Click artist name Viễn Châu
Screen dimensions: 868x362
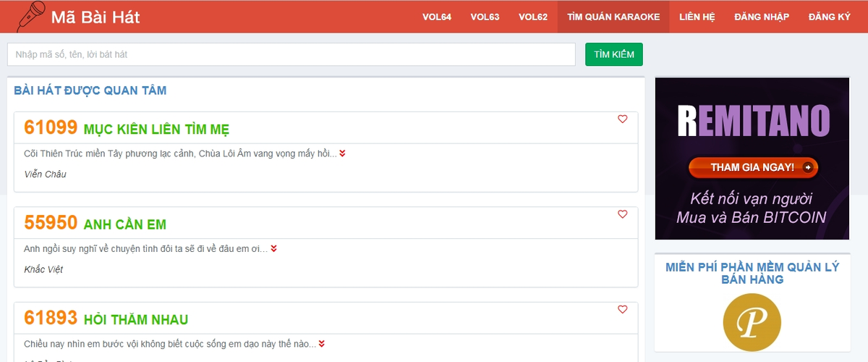tap(45, 174)
